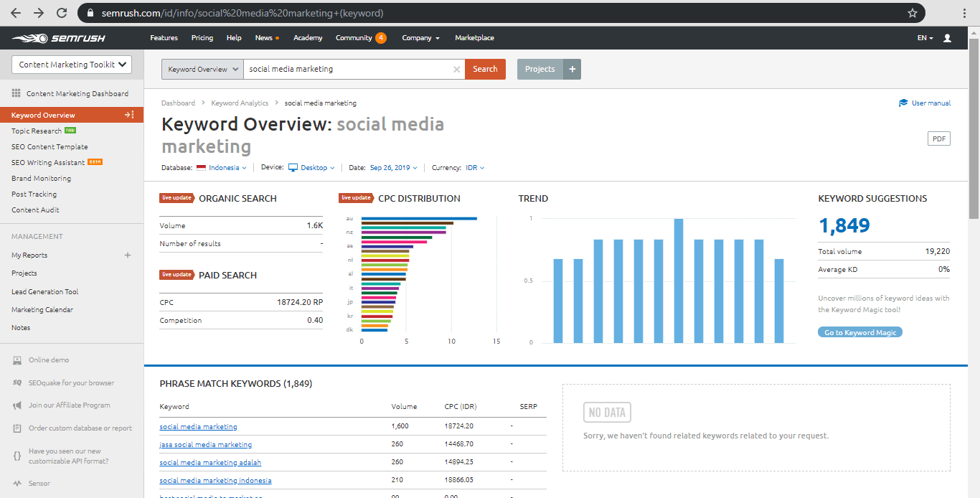The height and width of the screenshot is (498, 980).
Task: Select Topic Research in sidebar
Action: click(x=37, y=131)
